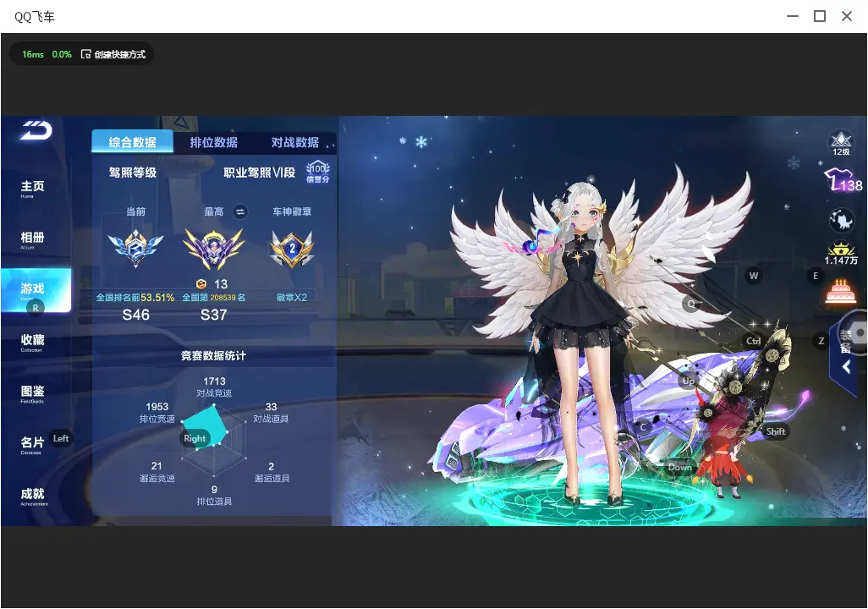Click the Up key overlay button
Screen dimensions: 868x609
688,381
